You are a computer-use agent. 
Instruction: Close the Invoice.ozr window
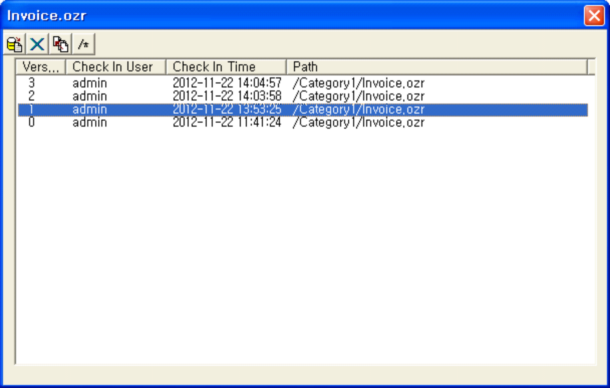(594, 16)
